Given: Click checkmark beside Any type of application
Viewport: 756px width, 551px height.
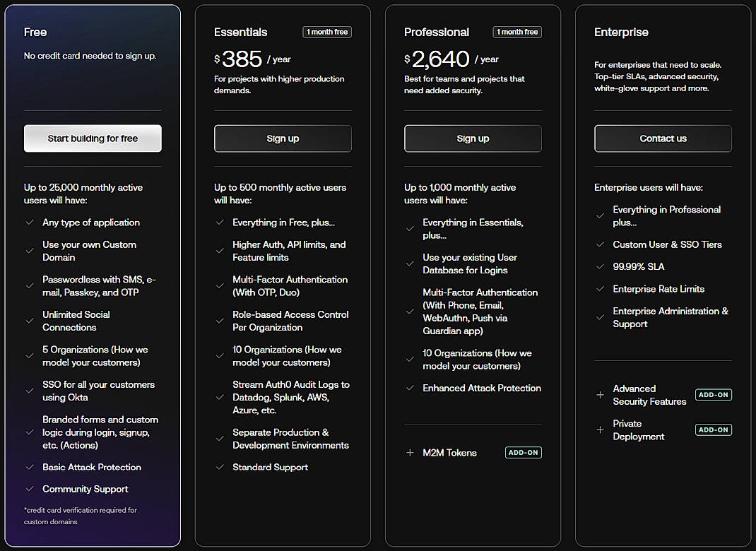Looking at the screenshot, I should (30, 223).
